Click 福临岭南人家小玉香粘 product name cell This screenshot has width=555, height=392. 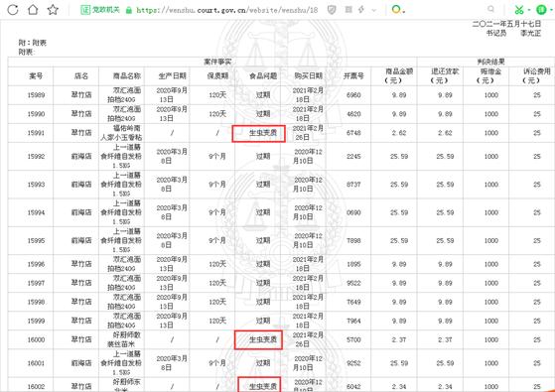121,133
